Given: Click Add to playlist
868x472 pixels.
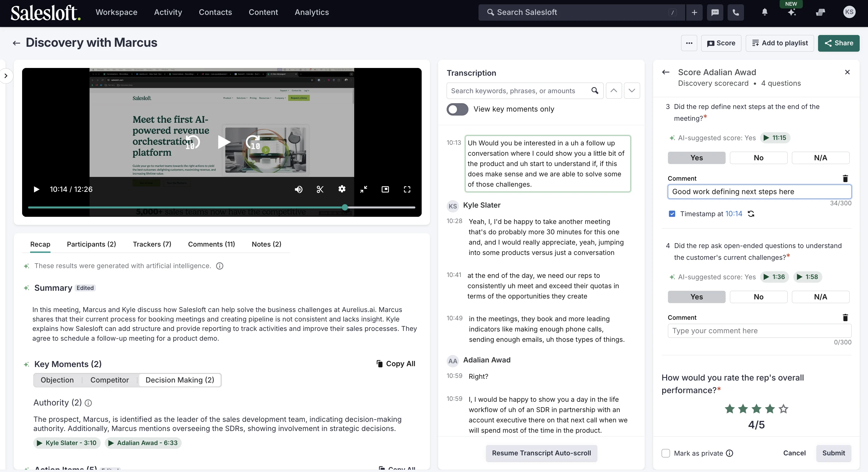Looking at the screenshot, I should pos(780,43).
